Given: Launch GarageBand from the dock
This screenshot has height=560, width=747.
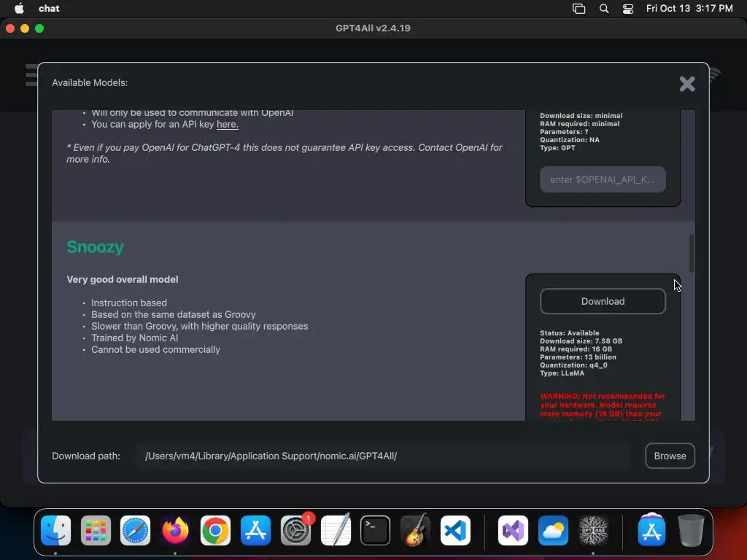Looking at the screenshot, I should 415,531.
